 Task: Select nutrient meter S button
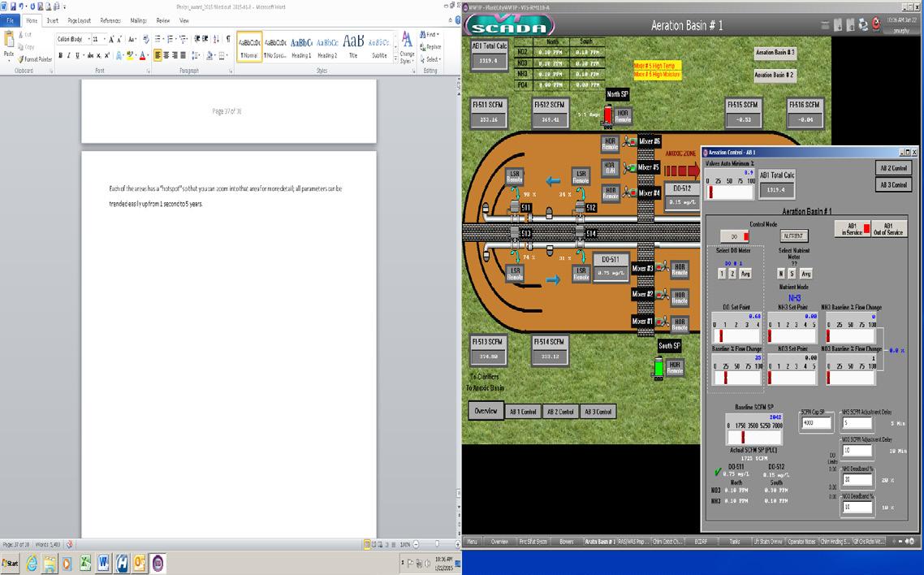792,274
